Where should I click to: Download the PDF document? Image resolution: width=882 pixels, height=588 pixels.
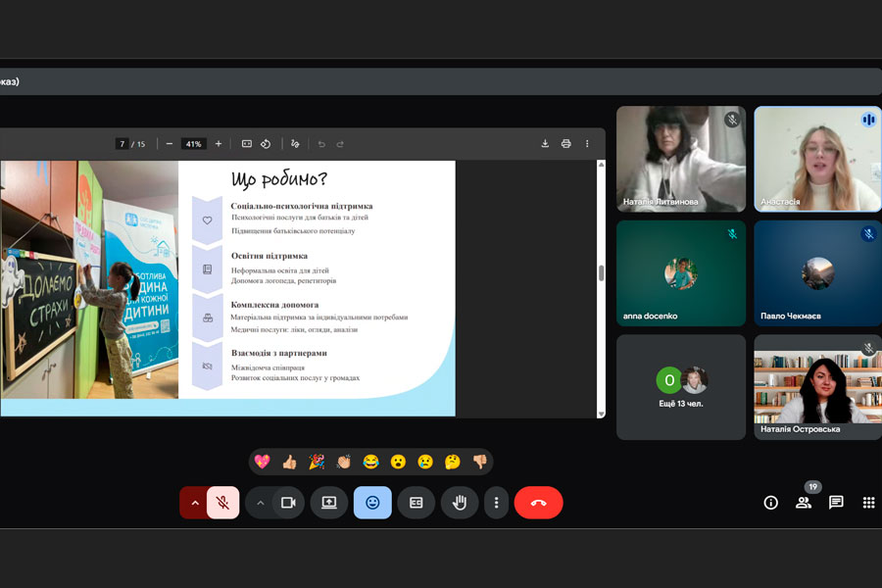pyautogui.click(x=545, y=144)
